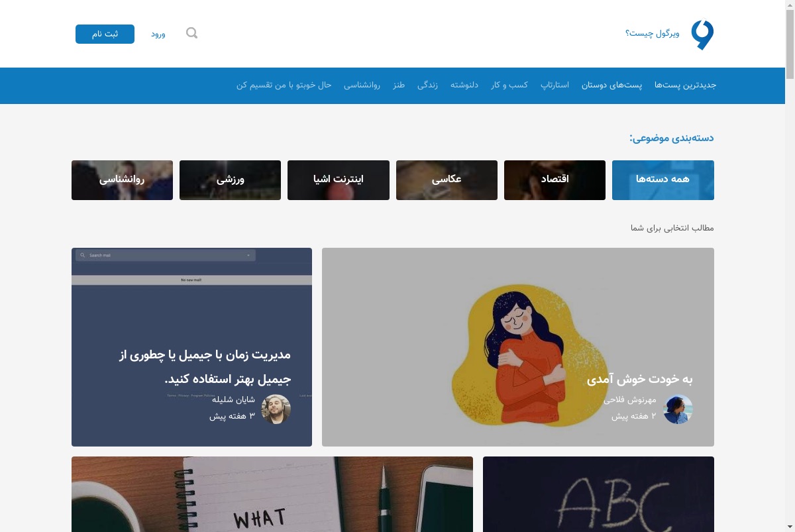
Task: Go to the طنز topic
Action: pyautogui.click(x=398, y=85)
